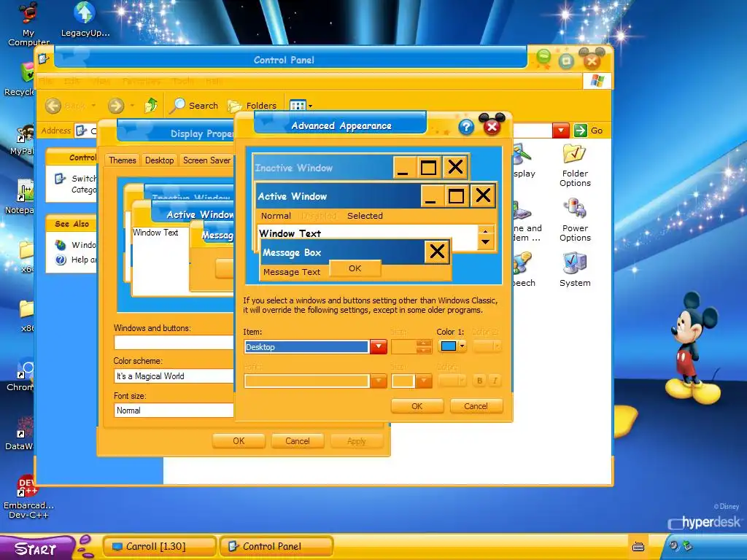Click Cancel in Display Properties dialog
Image resolution: width=747 pixels, height=560 pixels.
coord(298,441)
